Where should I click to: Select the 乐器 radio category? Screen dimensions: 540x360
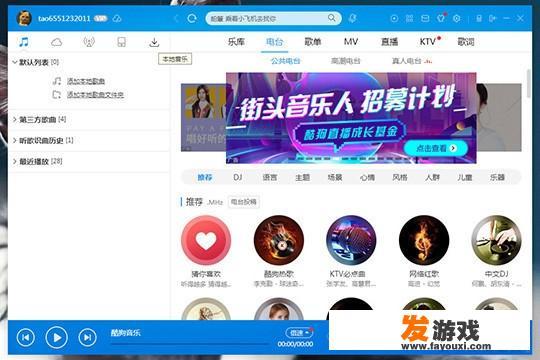click(497, 177)
